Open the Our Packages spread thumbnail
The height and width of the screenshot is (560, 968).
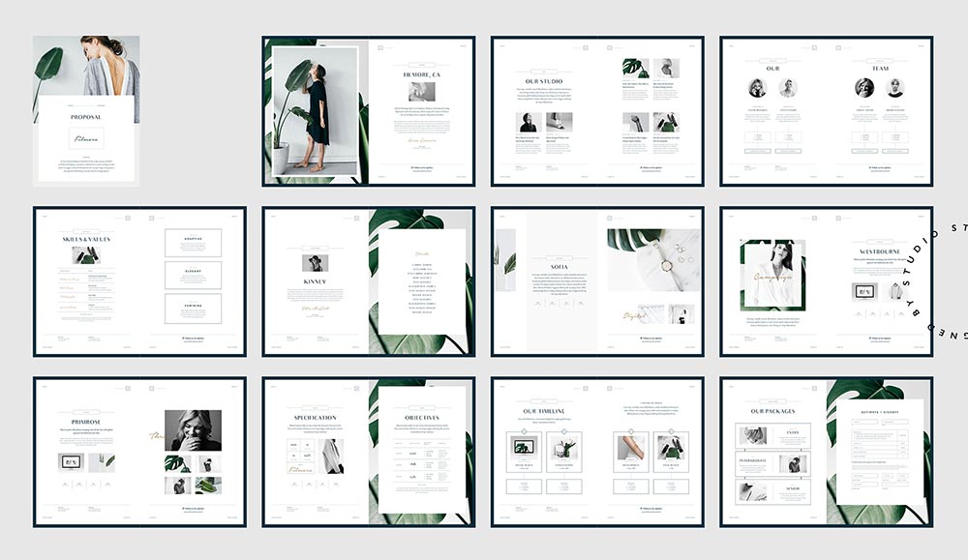827,452
